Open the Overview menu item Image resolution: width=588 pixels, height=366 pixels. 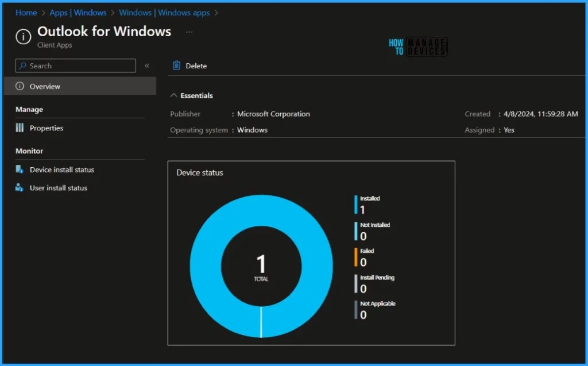pos(80,86)
